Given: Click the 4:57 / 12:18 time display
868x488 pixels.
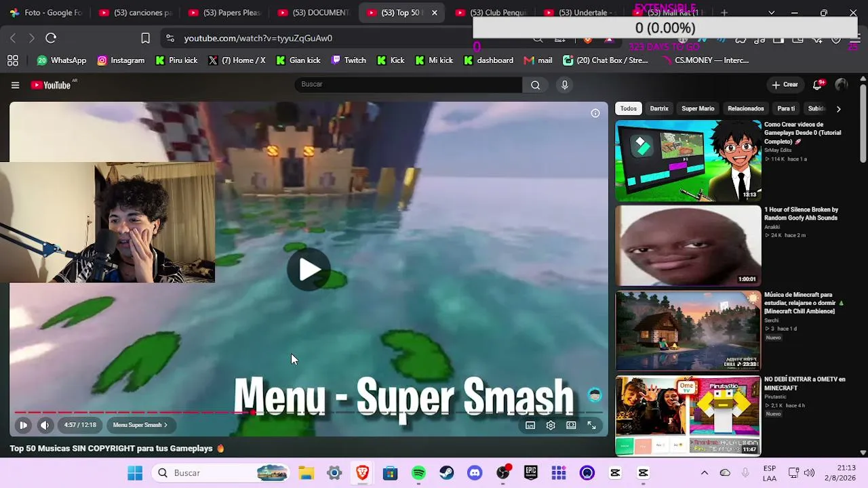Looking at the screenshot, I should point(80,425).
